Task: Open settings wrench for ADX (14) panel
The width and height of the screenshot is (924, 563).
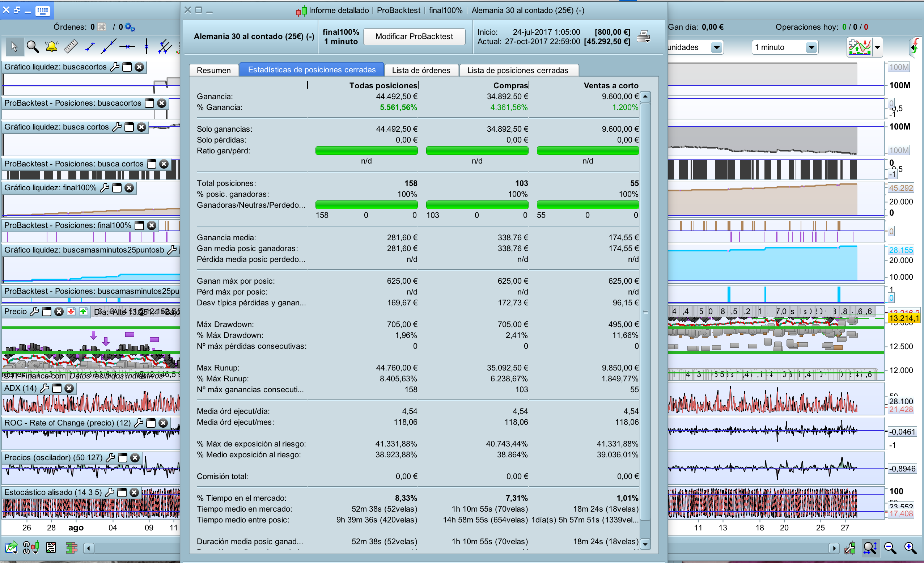Action: 44,388
